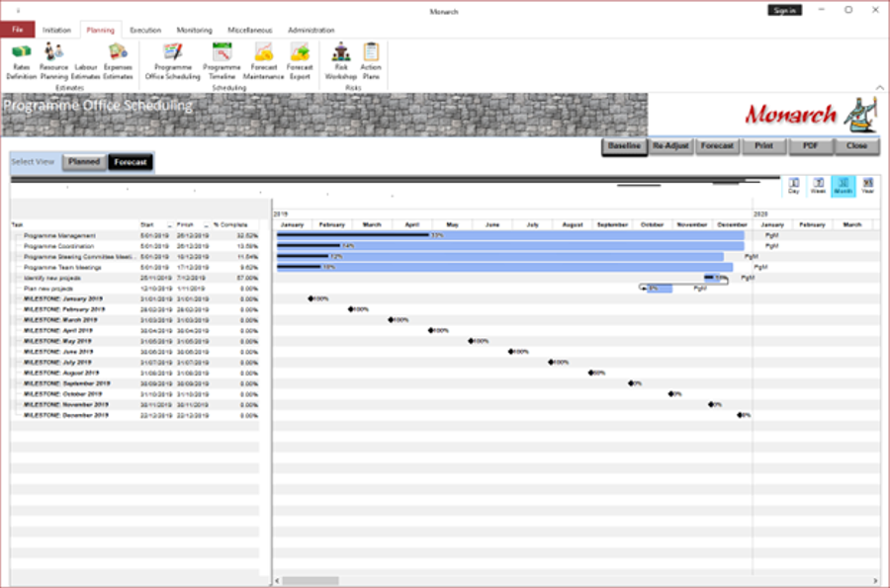Select the Plan new projects row

coord(135,289)
